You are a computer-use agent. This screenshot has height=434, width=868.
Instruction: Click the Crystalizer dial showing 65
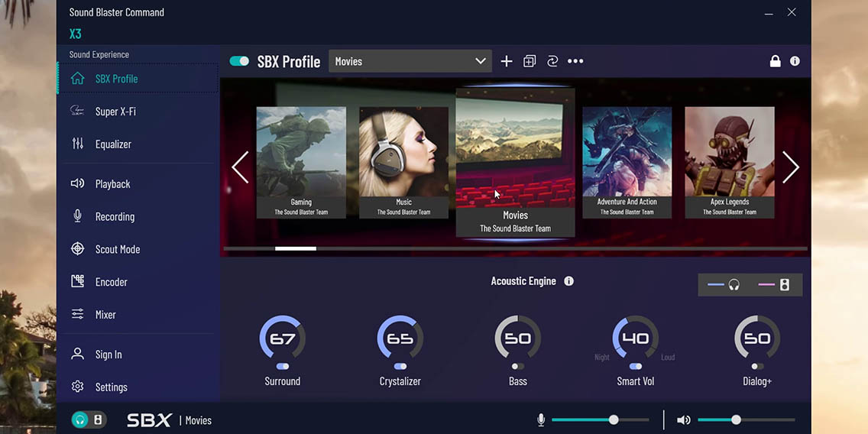[x=400, y=338]
